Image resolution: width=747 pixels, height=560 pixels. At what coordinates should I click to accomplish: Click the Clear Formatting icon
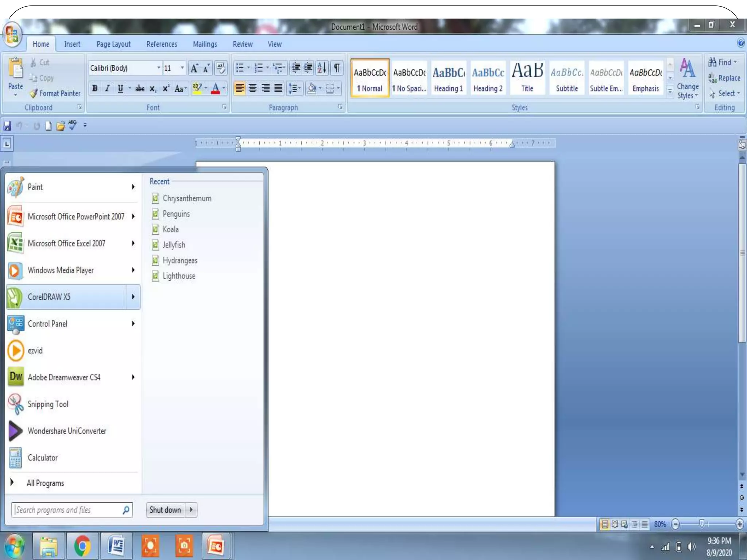point(220,68)
